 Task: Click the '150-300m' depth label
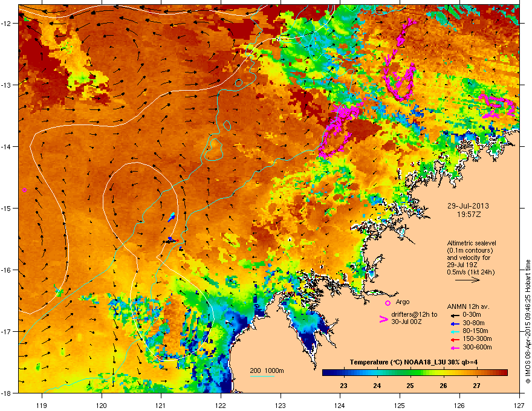(x=477, y=338)
